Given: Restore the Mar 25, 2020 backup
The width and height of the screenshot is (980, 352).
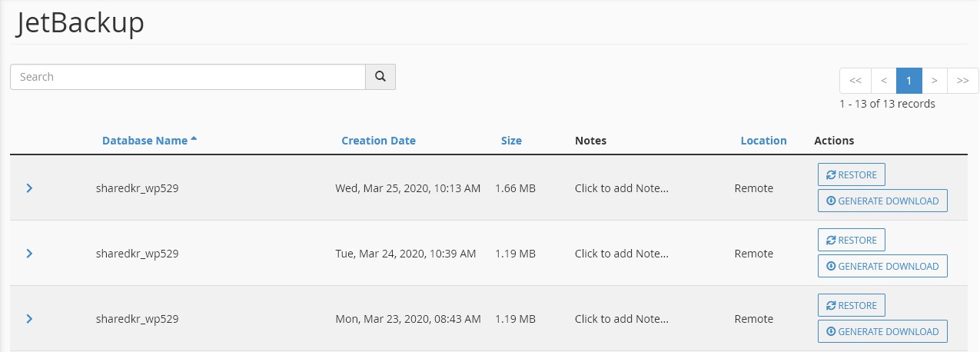Looking at the screenshot, I should [852, 174].
